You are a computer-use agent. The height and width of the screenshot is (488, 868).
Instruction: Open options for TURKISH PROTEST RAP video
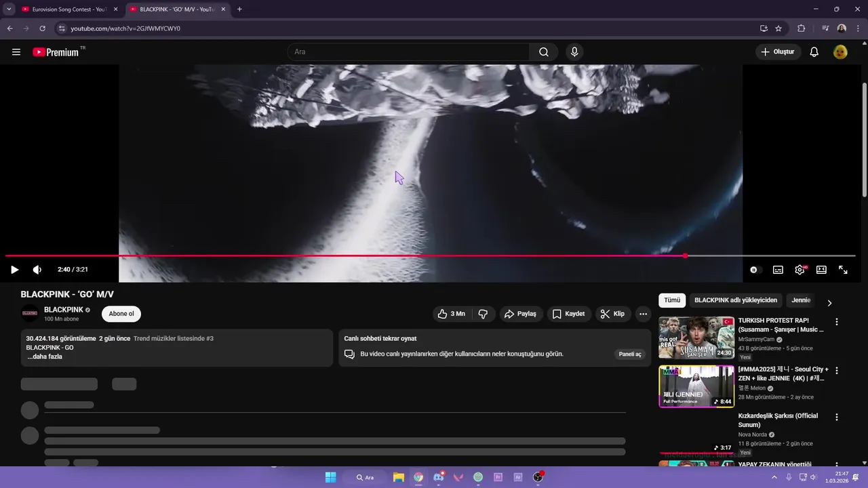[836, 322]
